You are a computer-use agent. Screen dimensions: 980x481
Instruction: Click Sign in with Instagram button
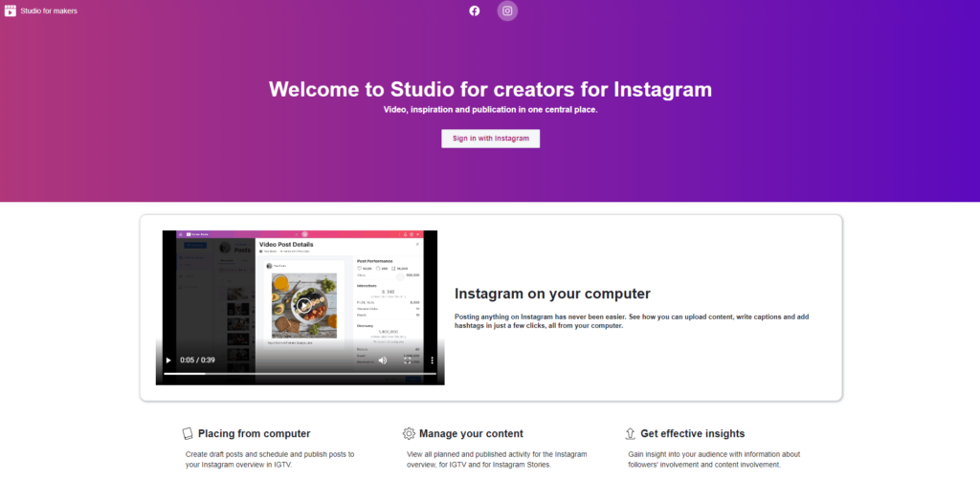(x=491, y=139)
